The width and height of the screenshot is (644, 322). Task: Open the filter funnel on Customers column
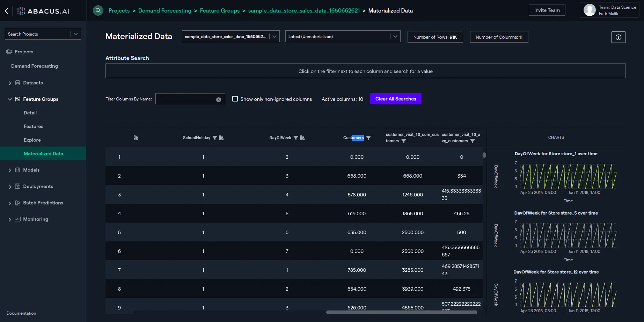(368, 137)
